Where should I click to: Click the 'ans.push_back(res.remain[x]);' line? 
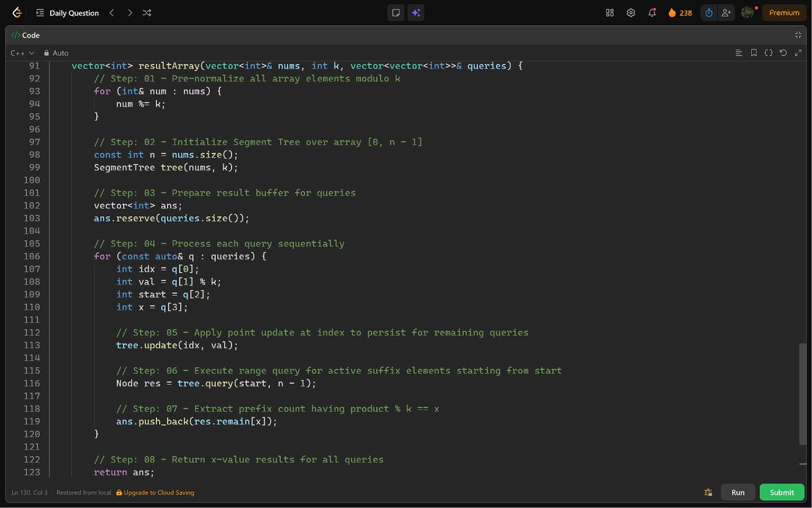(197, 421)
